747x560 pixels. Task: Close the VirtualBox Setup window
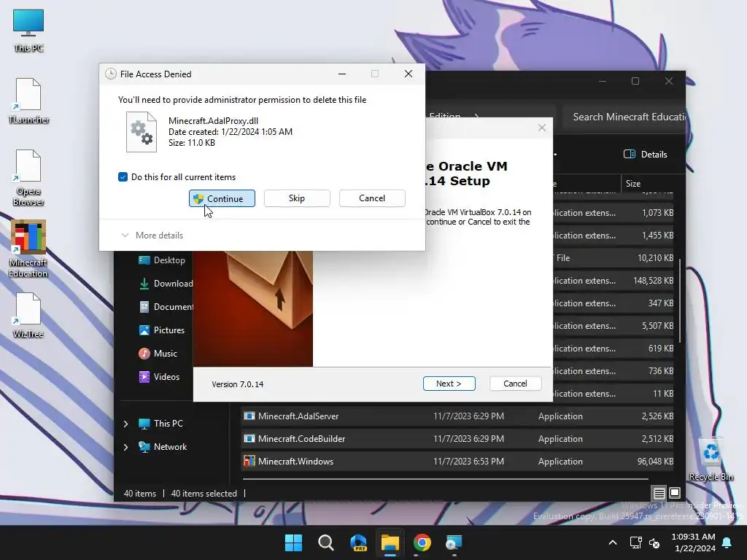point(542,128)
